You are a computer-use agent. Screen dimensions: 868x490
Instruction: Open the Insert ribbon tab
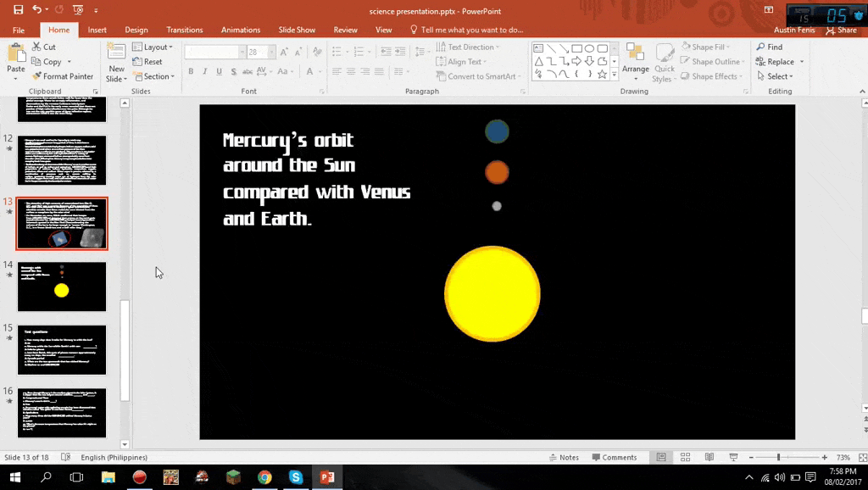pyautogui.click(x=97, y=30)
